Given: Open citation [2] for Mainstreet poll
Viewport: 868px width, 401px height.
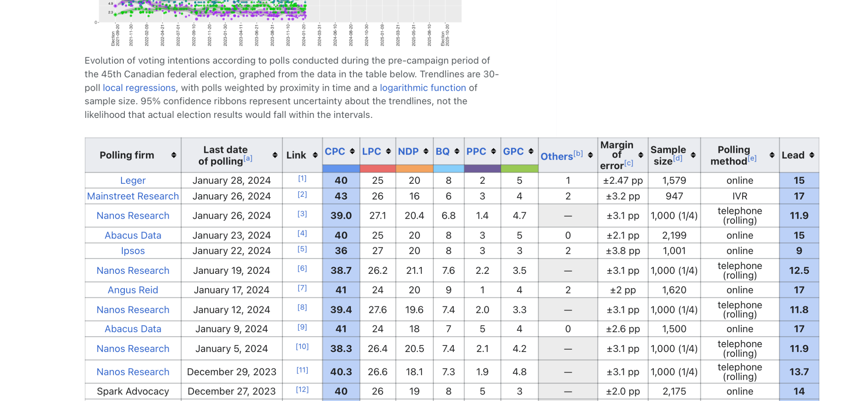Looking at the screenshot, I should pyautogui.click(x=302, y=194).
